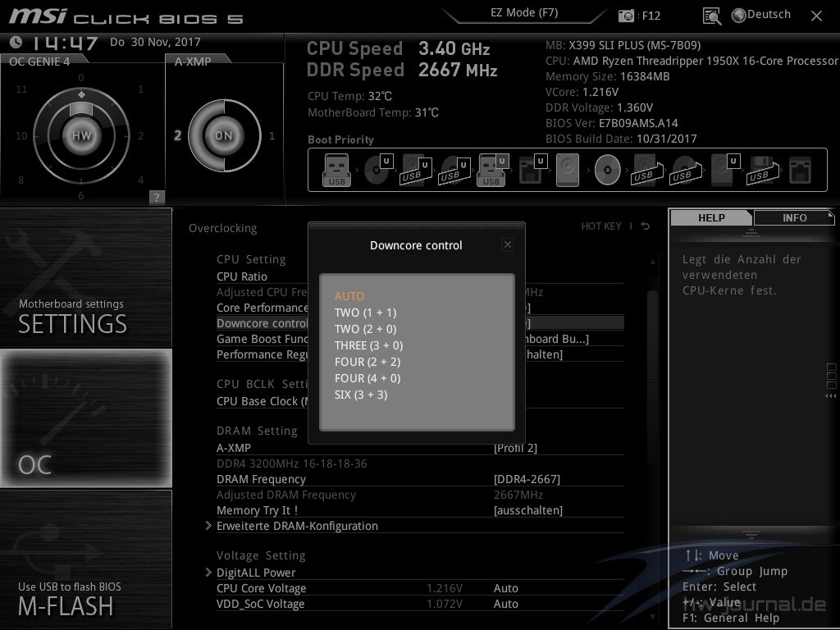Screen dimensions: 840x630
Task: Select the second boot device, the disc icon
Action: [379, 170]
